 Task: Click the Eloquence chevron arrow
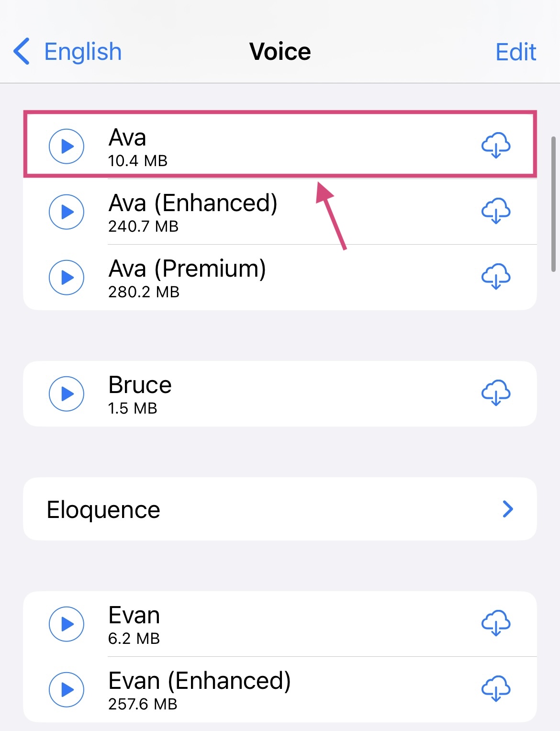point(508,509)
